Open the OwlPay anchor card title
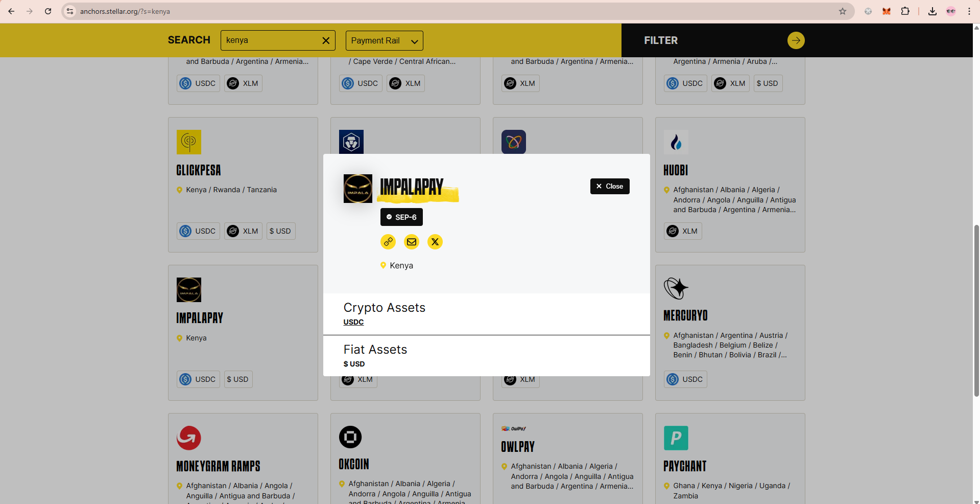This screenshot has width=980, height=504. pyautogui.click(x=518, y=447)
